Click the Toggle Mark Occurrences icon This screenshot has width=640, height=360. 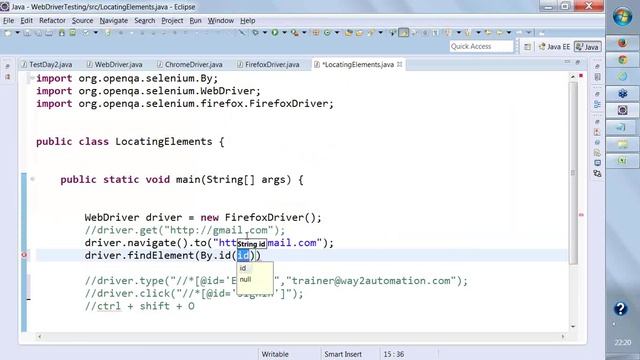pos(404,33)
